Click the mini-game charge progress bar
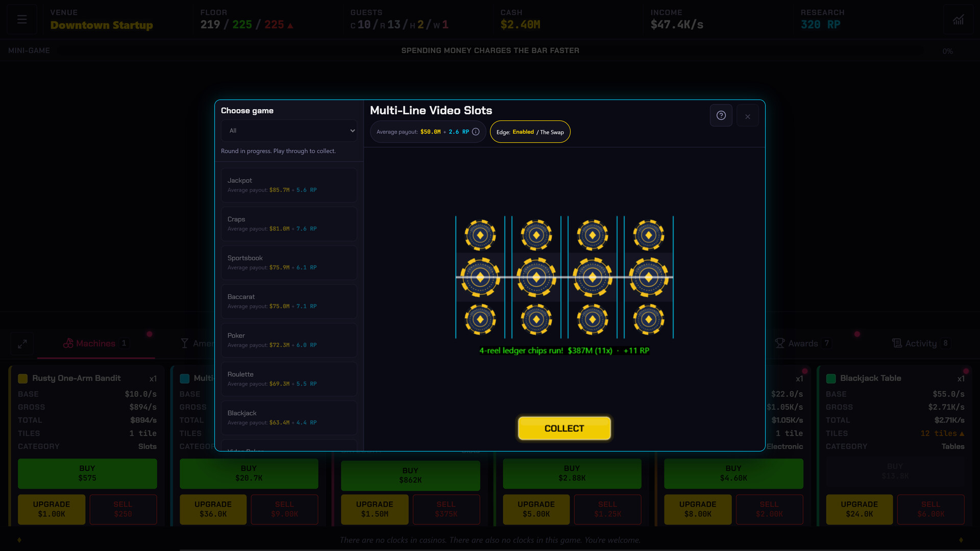Image resolution: width=980 pixels, height=551 pixels. [x=490, y=51]
